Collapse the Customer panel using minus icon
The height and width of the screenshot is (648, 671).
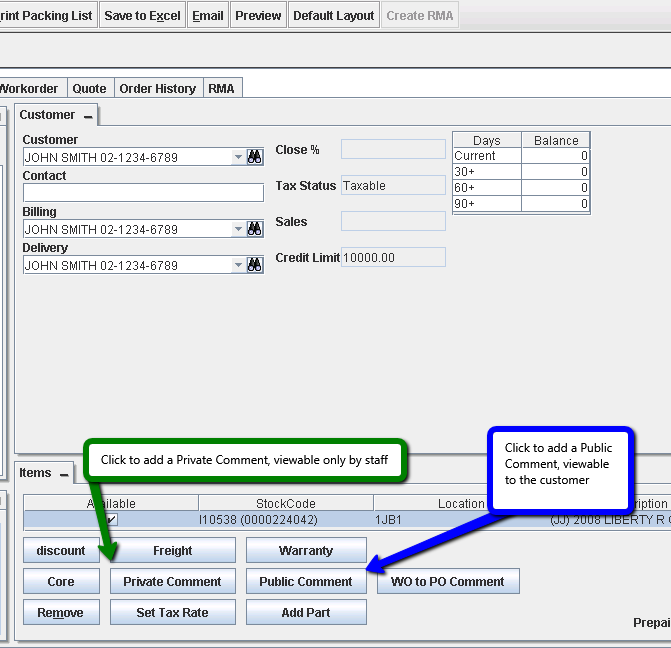point(88,116)
